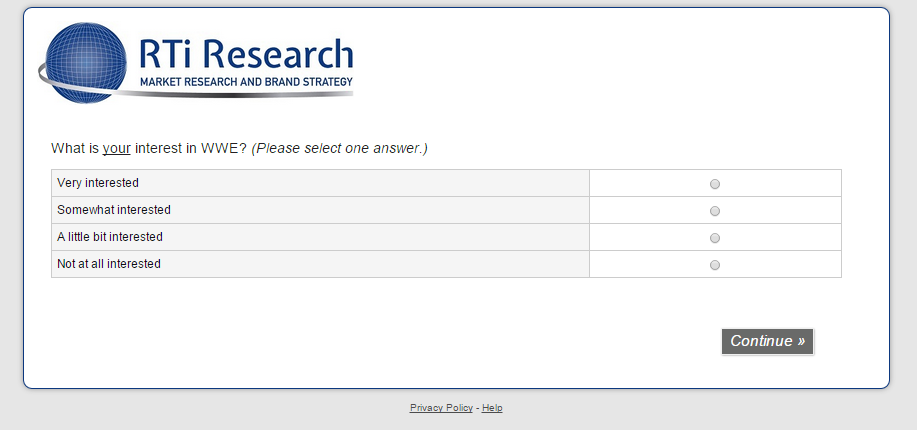
Task: Click the "(Please select one answer.)" instruction
Action: pyautogui.click(x=339, y=149)
